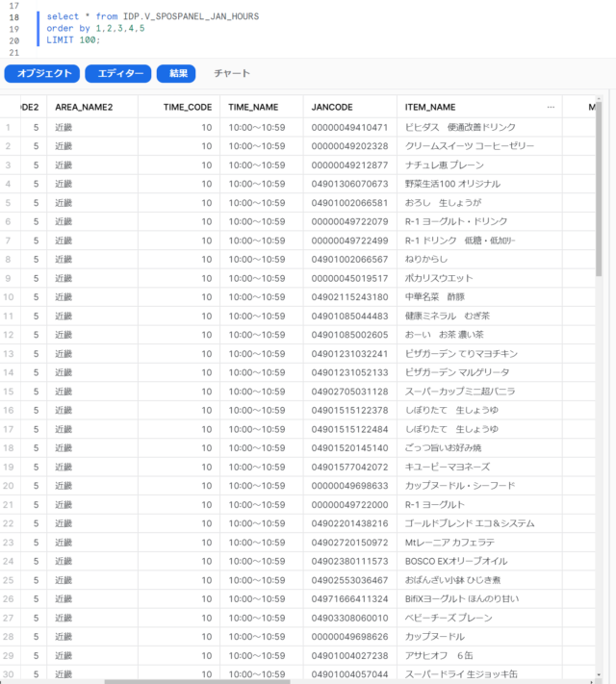Select JANCODE cell 00000049410471
The width and height of the screenshot is (616, 684).
coord(349,127)
